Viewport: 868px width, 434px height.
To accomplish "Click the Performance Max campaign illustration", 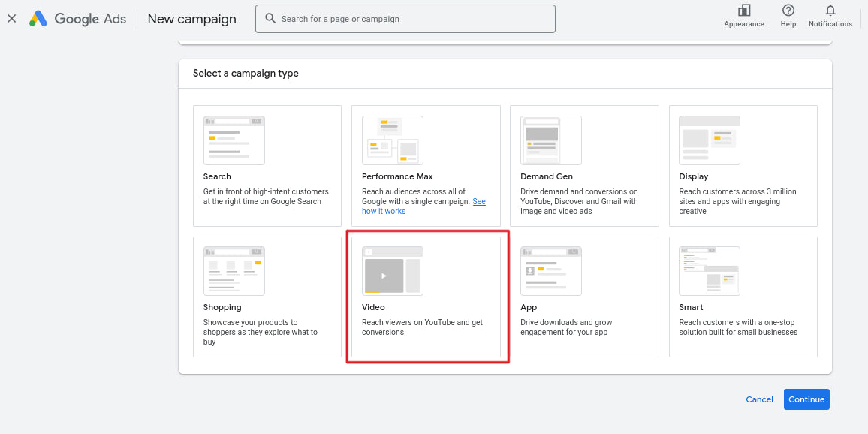I will 393,140.
